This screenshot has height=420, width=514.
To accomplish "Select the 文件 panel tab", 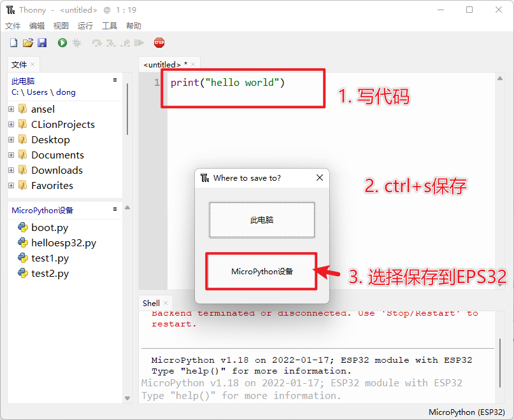I will (19, 64).
